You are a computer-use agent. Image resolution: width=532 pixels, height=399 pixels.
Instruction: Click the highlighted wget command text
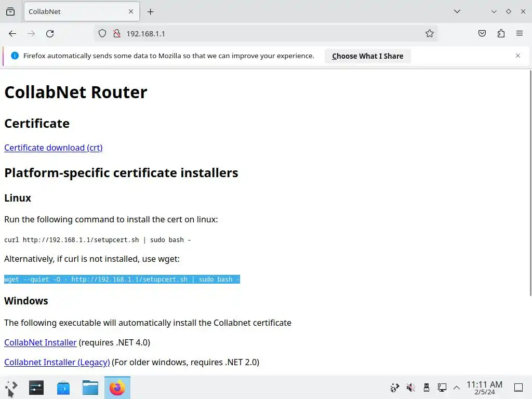[x=122, y=279]
